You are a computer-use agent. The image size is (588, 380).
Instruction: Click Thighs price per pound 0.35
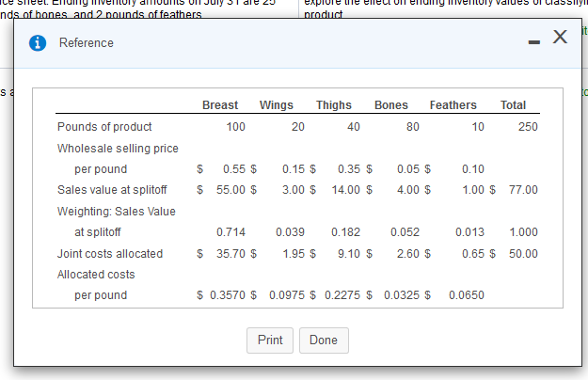tap(349, 169)
